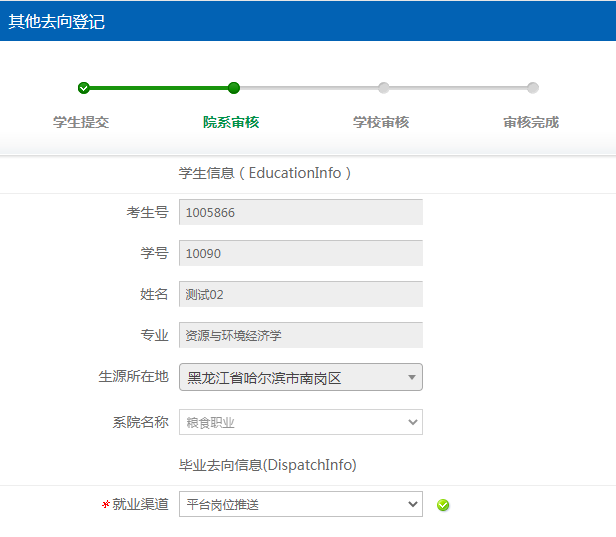This screenshot has height=537, width=616.
Task: Go to the 学校审核 step label
Action: click(381, 122)
